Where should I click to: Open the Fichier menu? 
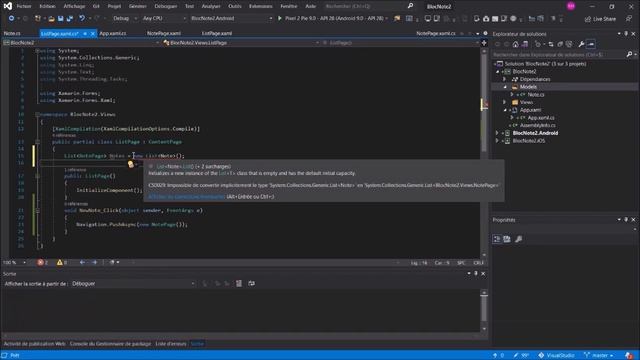pyautogui.click(x=24, y=6)
